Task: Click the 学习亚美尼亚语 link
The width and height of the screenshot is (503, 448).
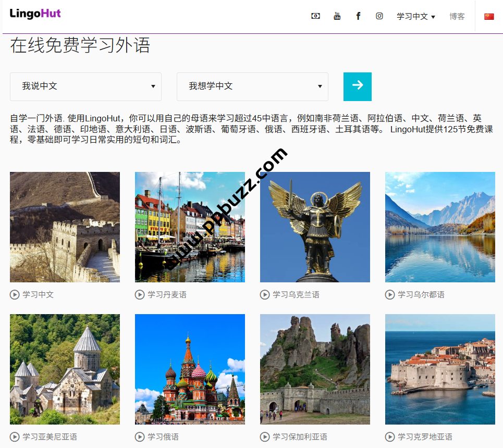Action: [x=50, y=437]
